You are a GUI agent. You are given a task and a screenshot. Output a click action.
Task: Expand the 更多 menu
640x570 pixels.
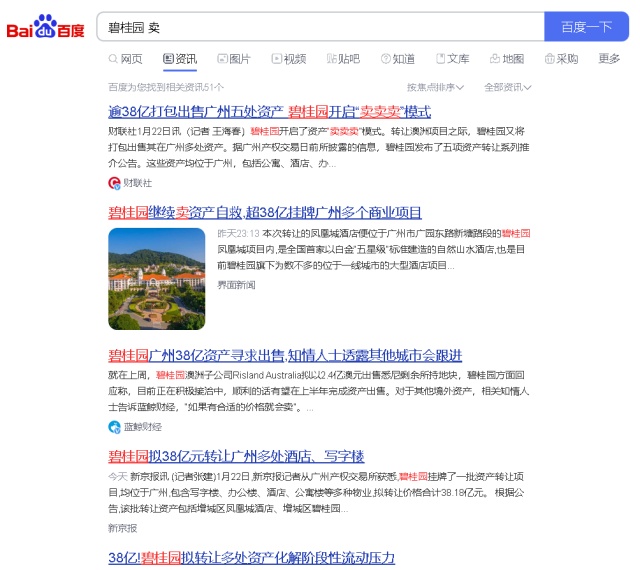click(x=609, y=59)
